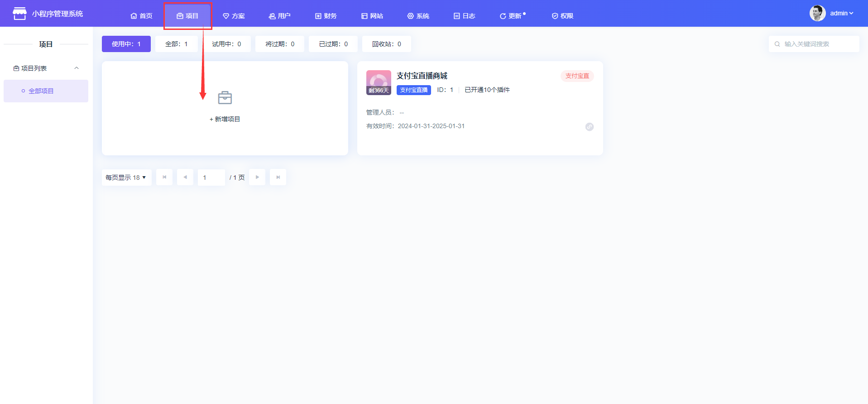Image resolution: width=868 pixels, height=404 pixels.
Task: Expand the admin user menu
Action: [842, 13]
